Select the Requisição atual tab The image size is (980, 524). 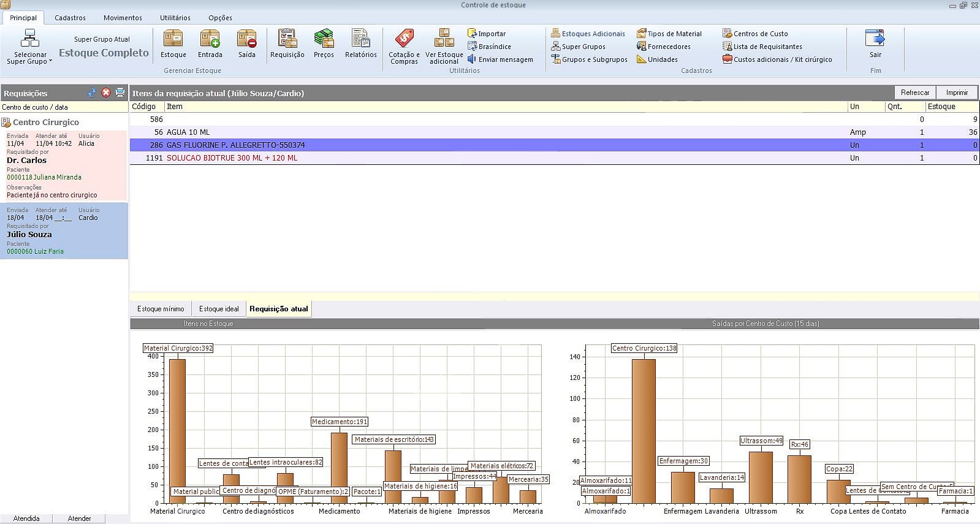pyautogui.click(x=279, y=309)
